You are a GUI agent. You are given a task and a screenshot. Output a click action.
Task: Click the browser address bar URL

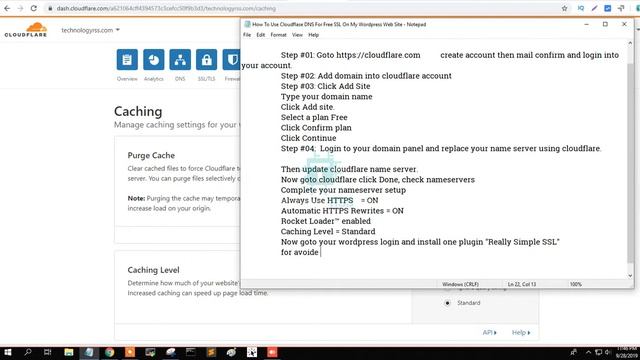tap(166, 8)
